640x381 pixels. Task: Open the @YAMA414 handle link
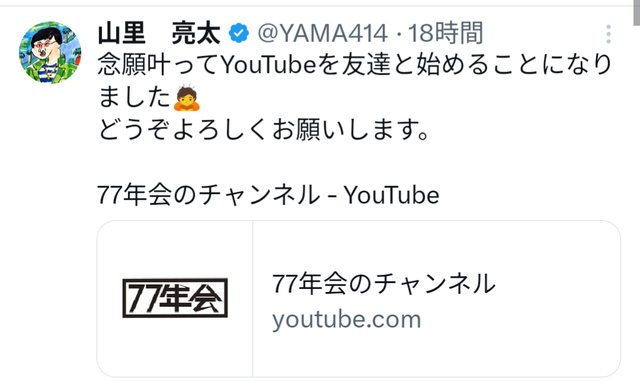click(x=322, y=33)
